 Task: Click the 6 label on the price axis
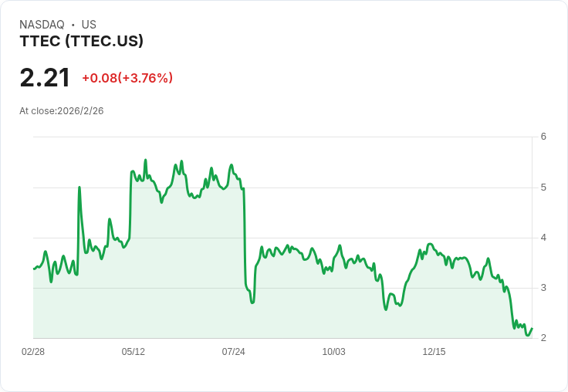point(543,137)
